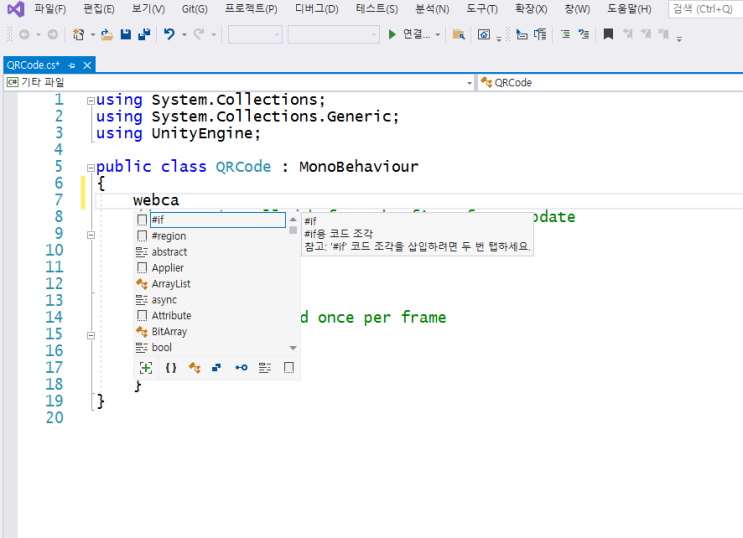Open the 파일(F) menu
Image resolution: width=743 pixels, height=538 pixels.
(50, 9)
